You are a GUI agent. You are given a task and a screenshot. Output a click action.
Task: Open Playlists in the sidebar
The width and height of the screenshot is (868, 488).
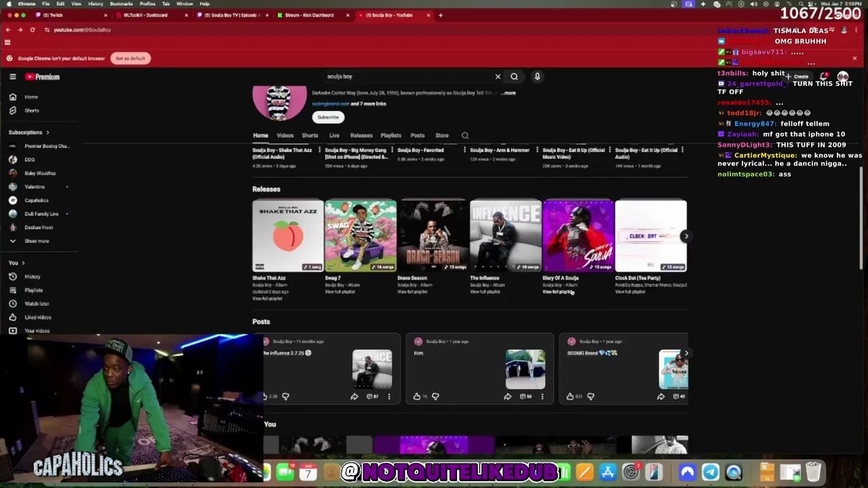(38, 290)
